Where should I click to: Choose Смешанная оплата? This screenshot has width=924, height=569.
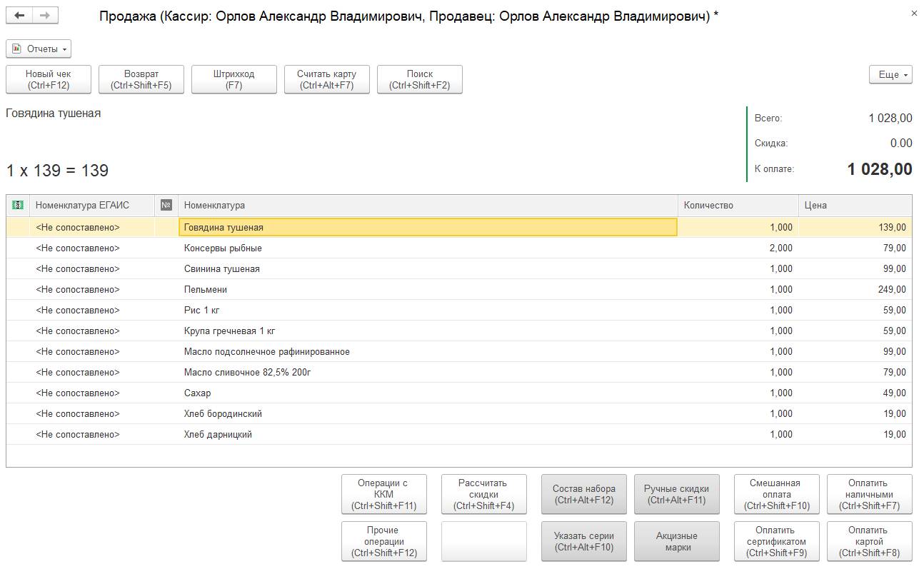(x=777, y=494)
